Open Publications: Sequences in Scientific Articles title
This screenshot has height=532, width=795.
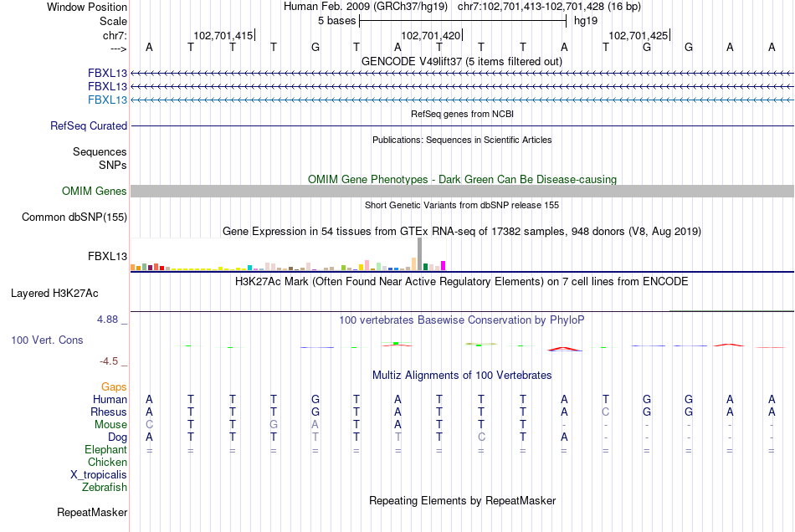pos(462,140)
